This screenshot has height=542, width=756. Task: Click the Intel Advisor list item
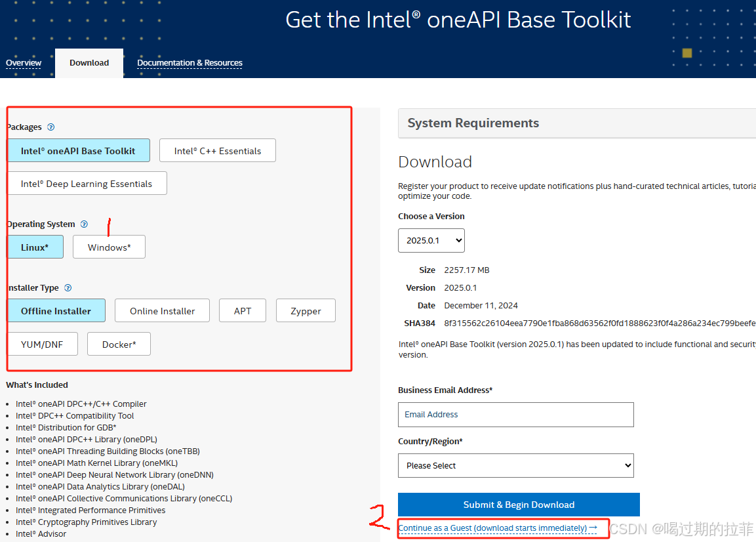41,534
